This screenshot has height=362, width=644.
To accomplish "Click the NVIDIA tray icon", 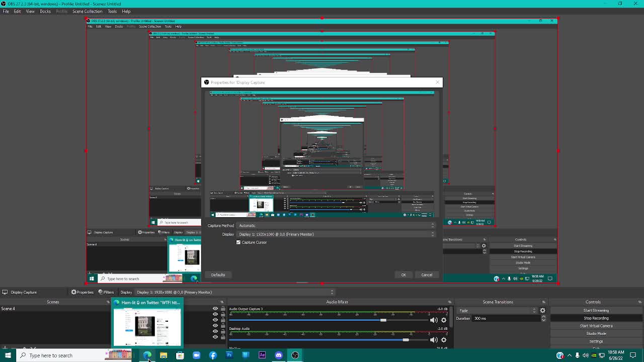I will (x=593, y=355).
